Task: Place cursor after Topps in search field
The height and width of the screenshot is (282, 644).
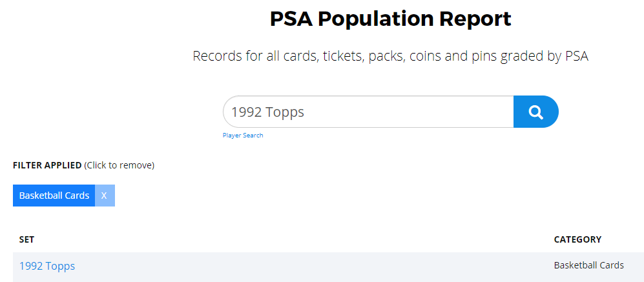Action: coord(306,112)
